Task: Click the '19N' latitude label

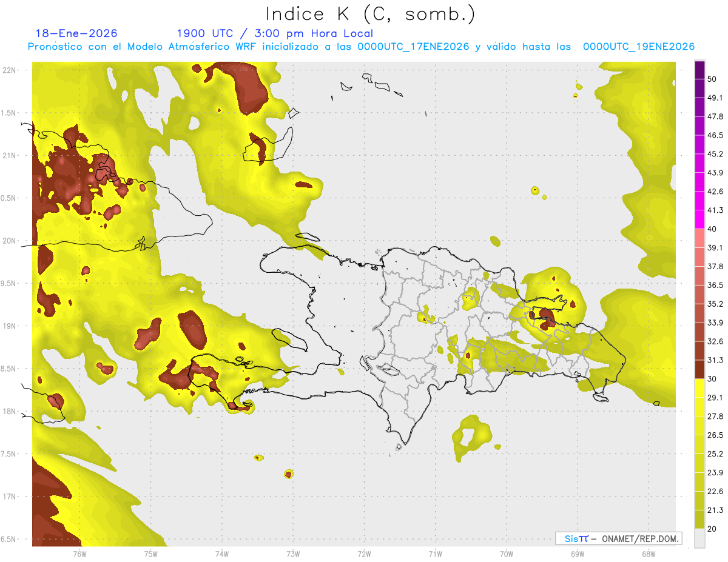Action: coord(10,326)
